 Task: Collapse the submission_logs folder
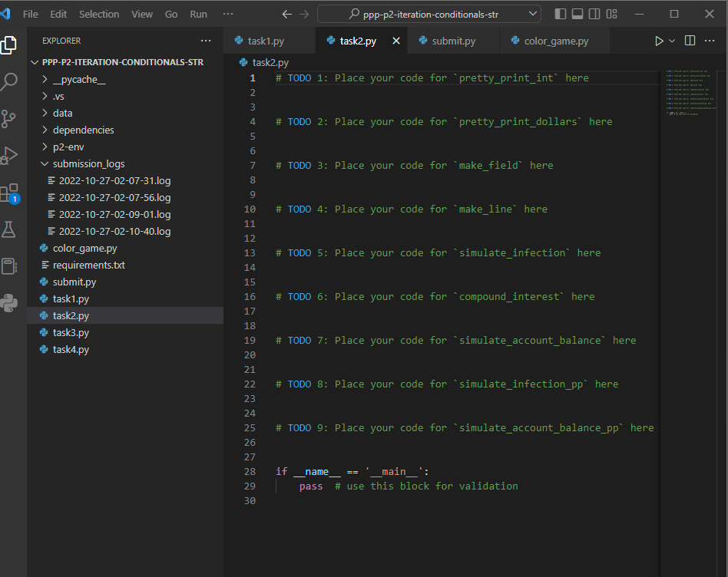(x=88, y=163)
